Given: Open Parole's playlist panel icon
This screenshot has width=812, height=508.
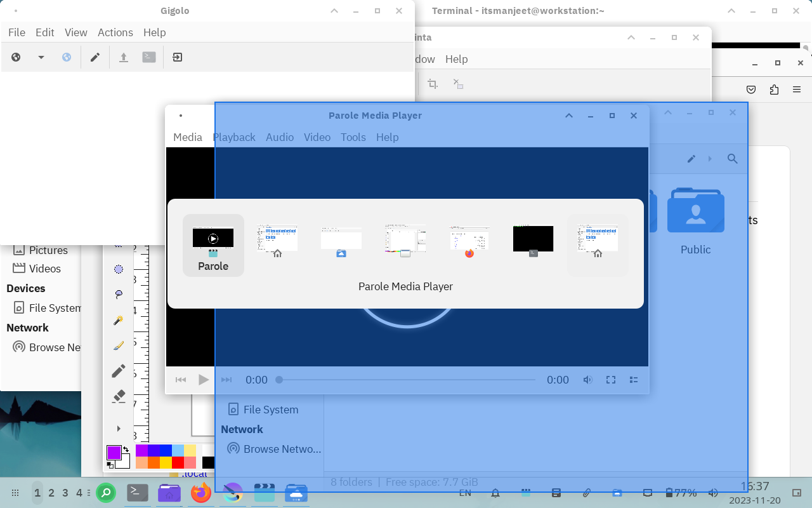Looking at the screenshot, I should point(633,379).
